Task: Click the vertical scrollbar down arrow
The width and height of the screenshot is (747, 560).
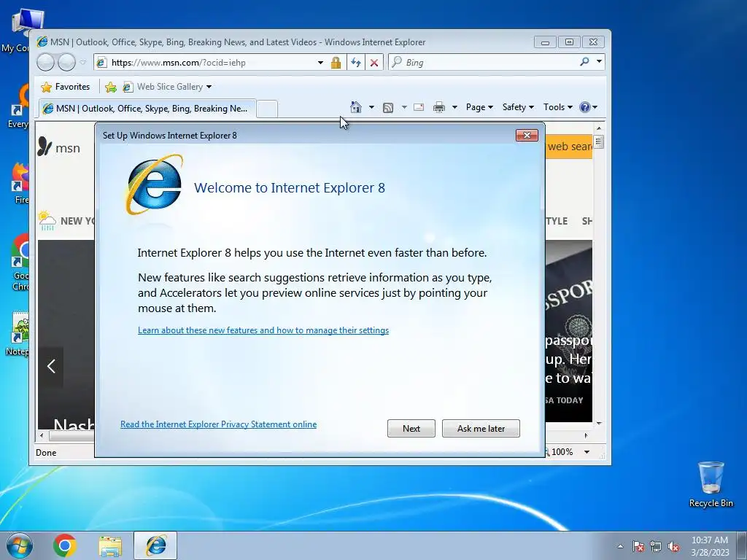Action: (x=599, y=423)
